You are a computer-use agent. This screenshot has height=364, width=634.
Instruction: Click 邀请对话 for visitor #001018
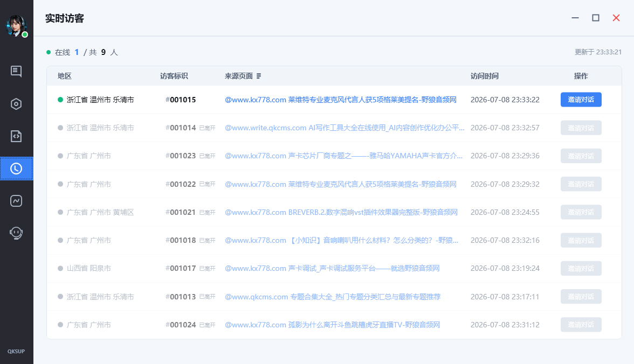(581, 240)
